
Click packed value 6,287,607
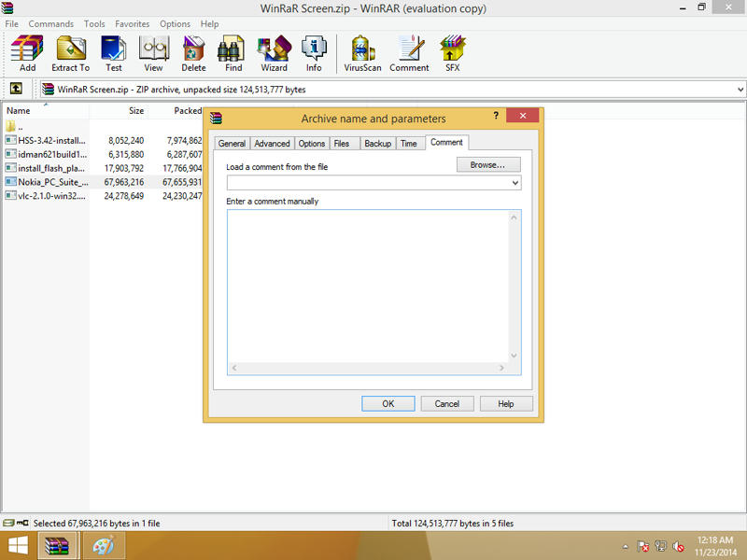click(x=184, y=154)
